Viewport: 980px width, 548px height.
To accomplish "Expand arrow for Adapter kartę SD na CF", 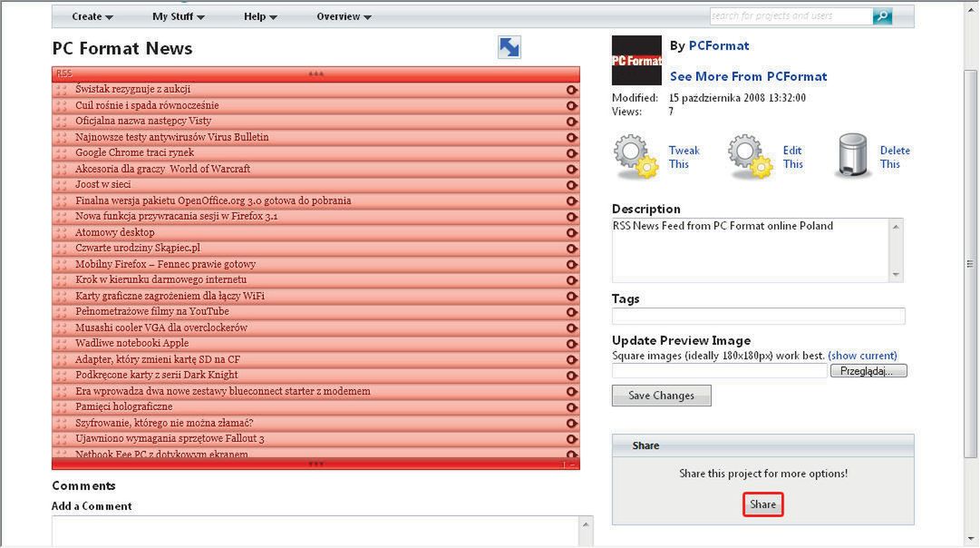I will click(x=571, y=359).
